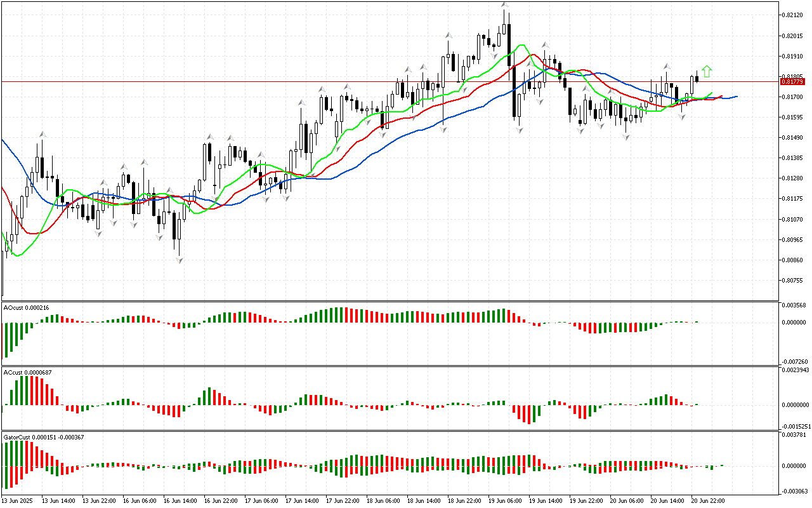The width and height of the screenshot is (812, 508).
Task: Click the GatorCust indicator label
Action: (x=43, y=437)
